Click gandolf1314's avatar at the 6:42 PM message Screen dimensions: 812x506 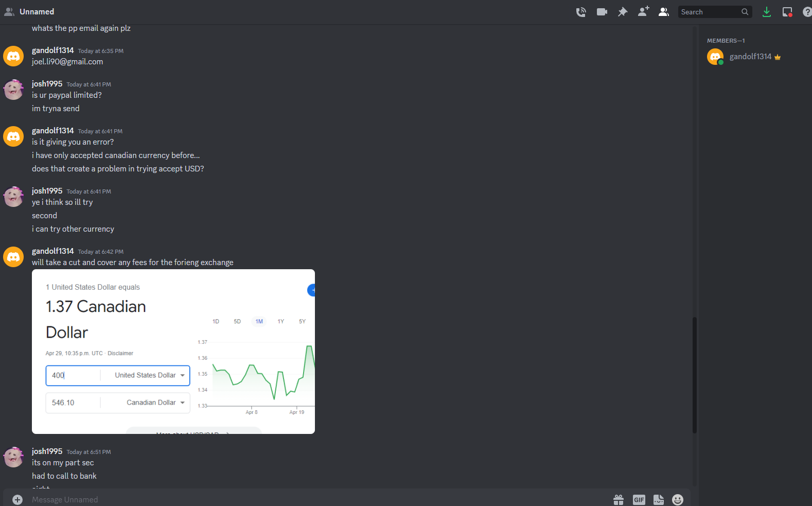(x=13, y=256)
